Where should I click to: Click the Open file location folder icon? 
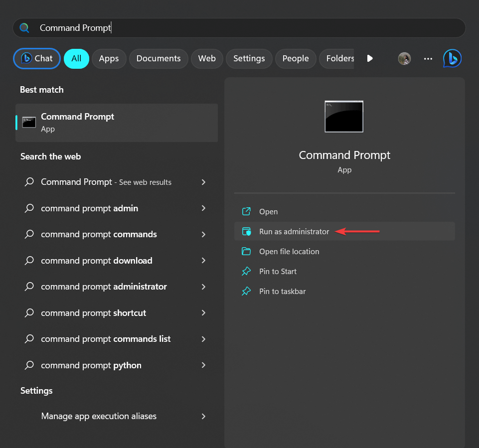[x=246, y=252]
